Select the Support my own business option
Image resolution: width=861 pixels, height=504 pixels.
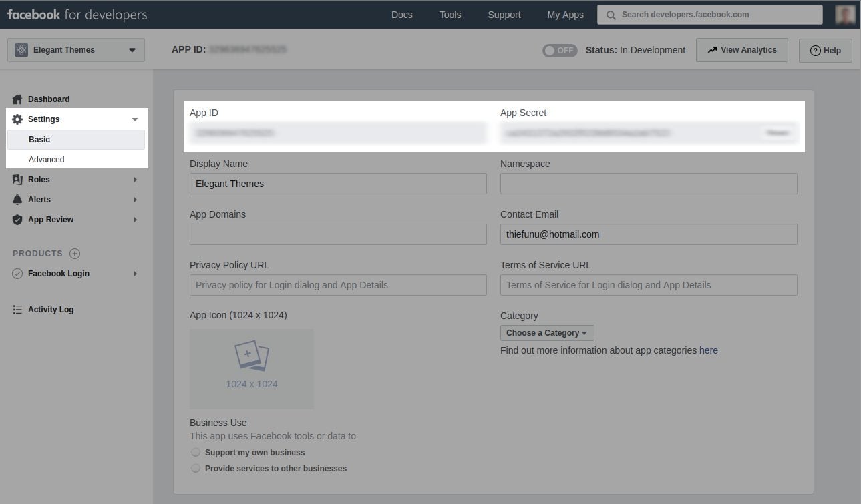[196, 452]
